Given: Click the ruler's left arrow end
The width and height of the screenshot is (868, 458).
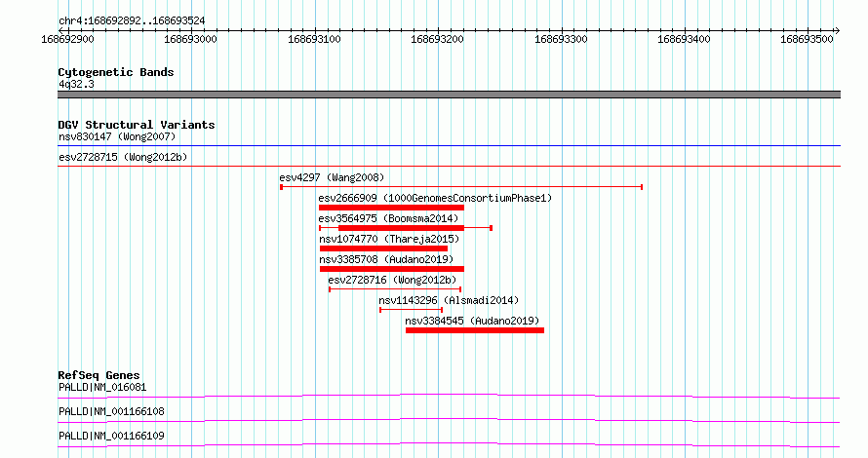Looking at the screenshot, I should click(60, 31).
